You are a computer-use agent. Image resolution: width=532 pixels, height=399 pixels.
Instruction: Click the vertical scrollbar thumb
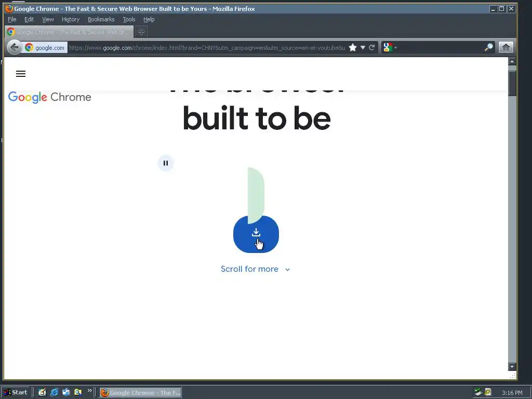coord(512,83)
